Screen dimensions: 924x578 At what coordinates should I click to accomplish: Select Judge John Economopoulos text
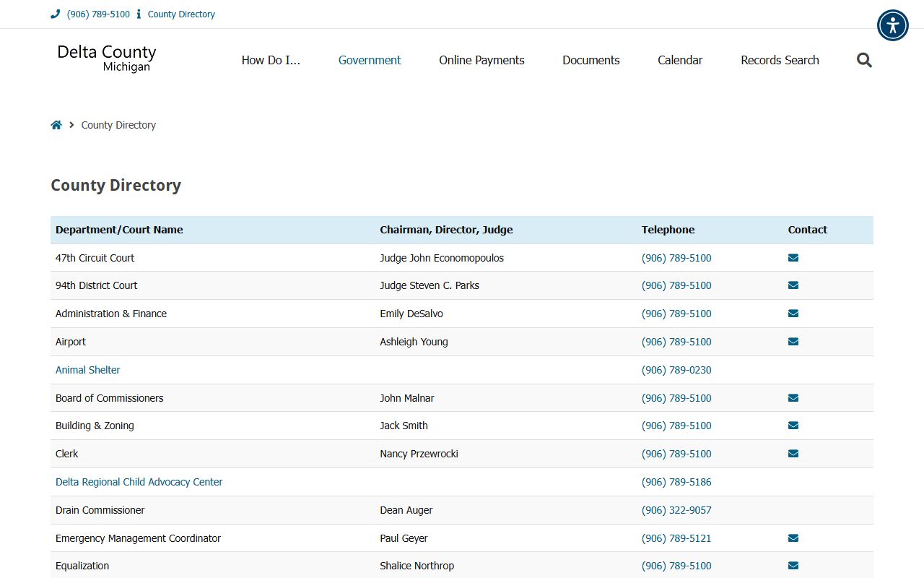coord(442,258)
